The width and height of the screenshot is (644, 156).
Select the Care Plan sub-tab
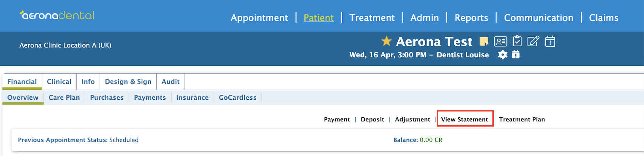click(64, 97)
